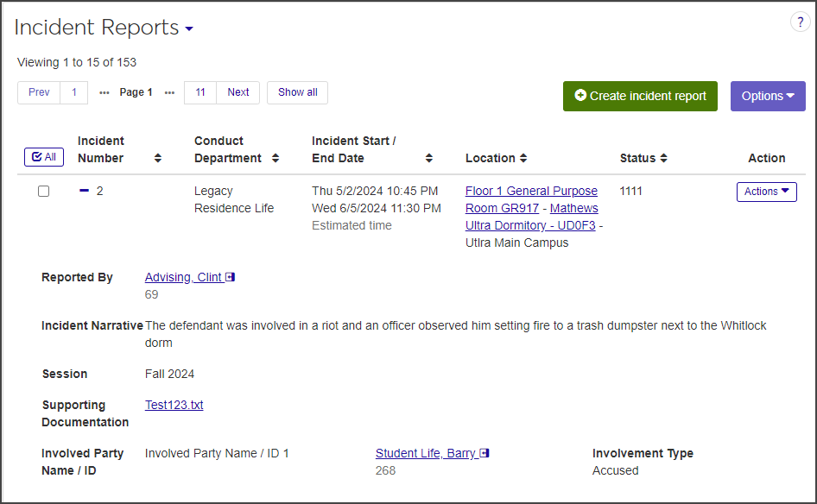817x504 pixels.
Task: Sort by Incident Start / End Date arrows
Action: coord(429,158)
